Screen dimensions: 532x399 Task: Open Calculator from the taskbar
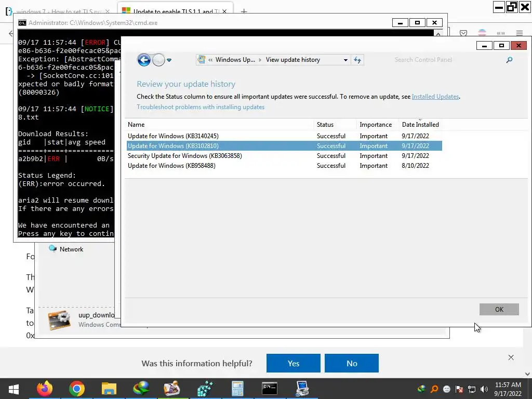[x=237, y=389]
